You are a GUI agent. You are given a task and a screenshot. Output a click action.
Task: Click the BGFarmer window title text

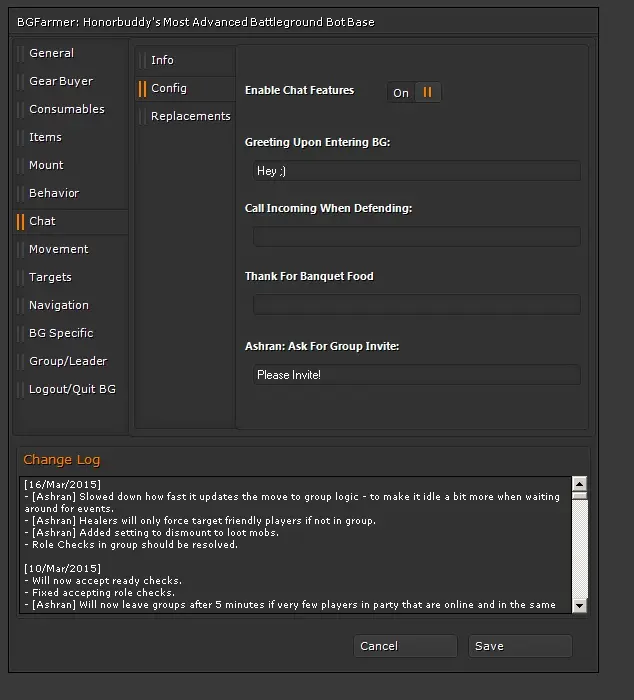tap(196, 22)
